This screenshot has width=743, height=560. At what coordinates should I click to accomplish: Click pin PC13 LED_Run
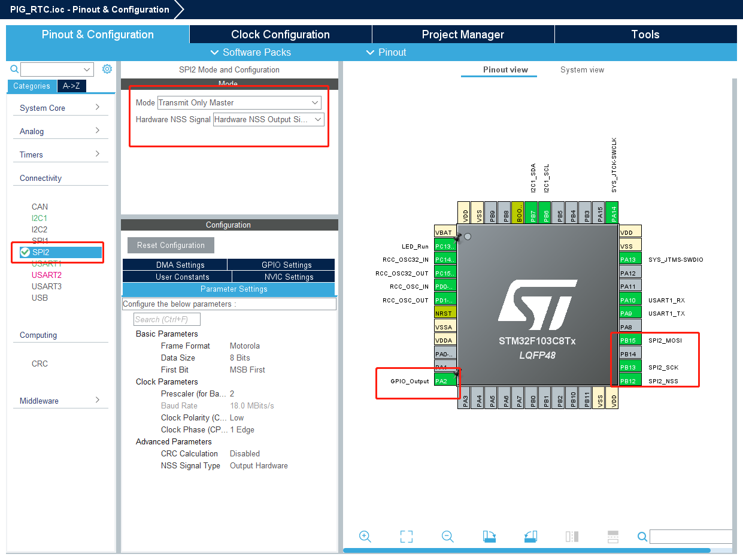pyautogui.click(x=445, y=246)
